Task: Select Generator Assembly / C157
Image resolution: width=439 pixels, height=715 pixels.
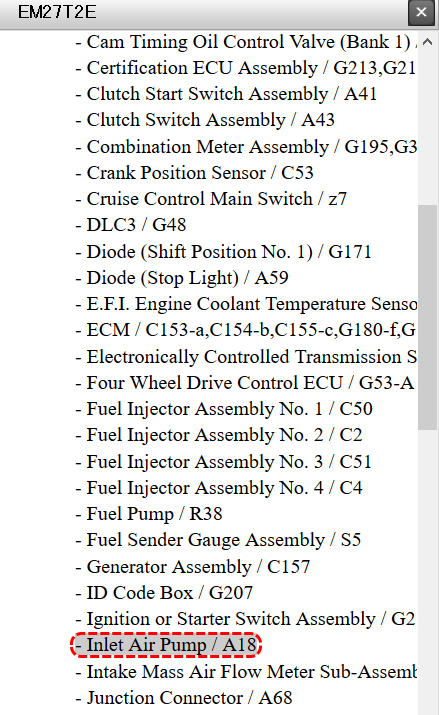Action: coord(193,566)
